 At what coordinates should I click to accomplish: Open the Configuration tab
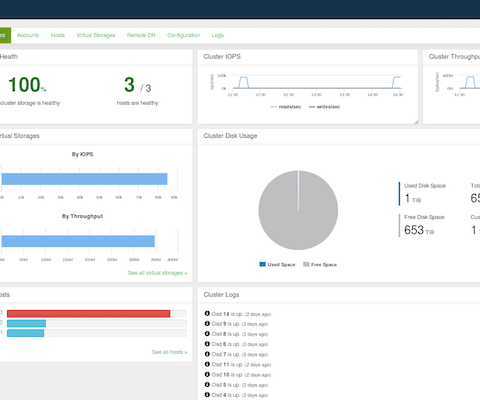point(184,35)
